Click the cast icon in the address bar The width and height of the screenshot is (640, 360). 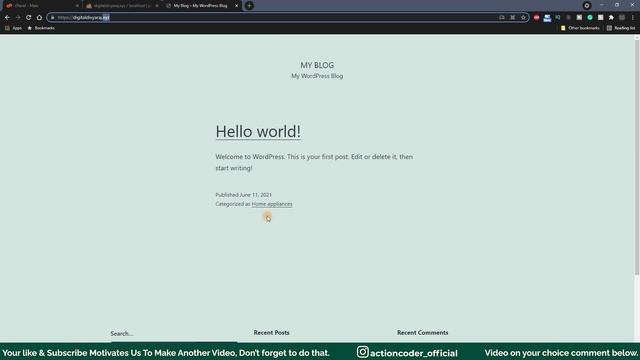tap(502, 18)
